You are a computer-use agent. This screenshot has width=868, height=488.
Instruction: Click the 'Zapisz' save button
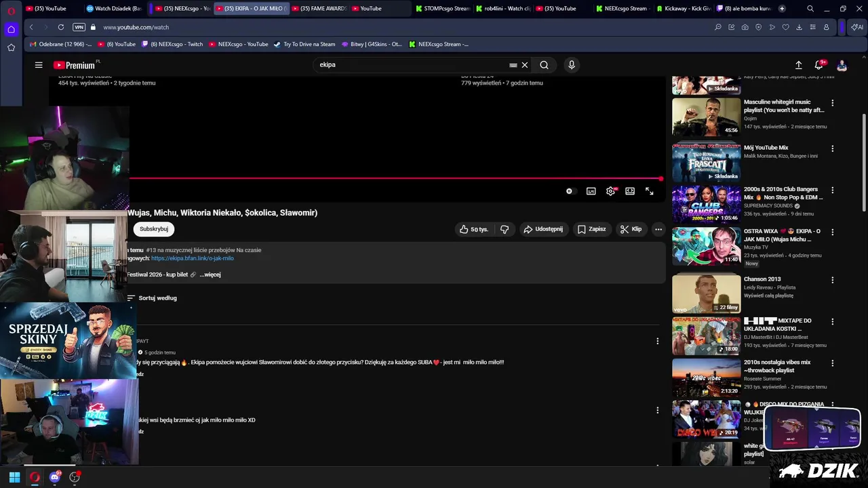point(592,229)
